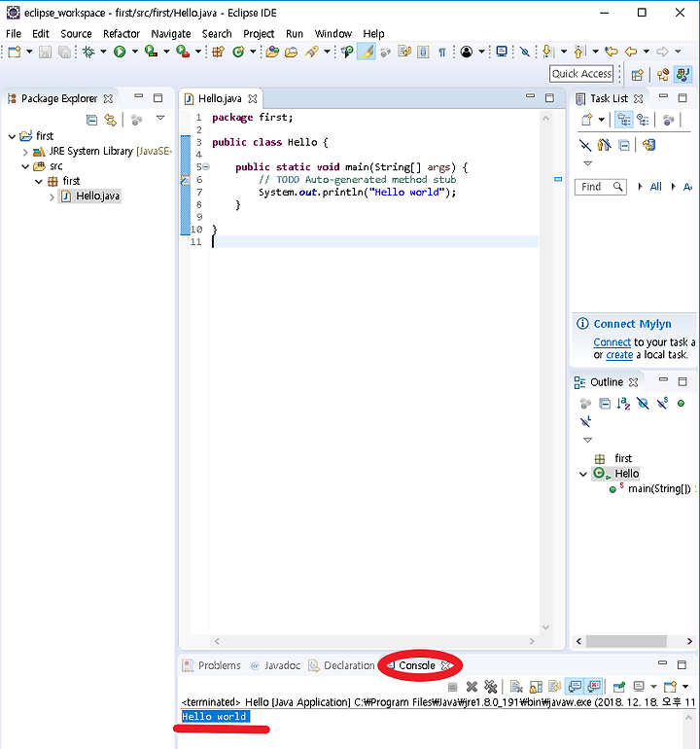Click the New file wizard icon in main toolbar
Viewport: 700px width, 749px height.
click(x=15, y=52)
